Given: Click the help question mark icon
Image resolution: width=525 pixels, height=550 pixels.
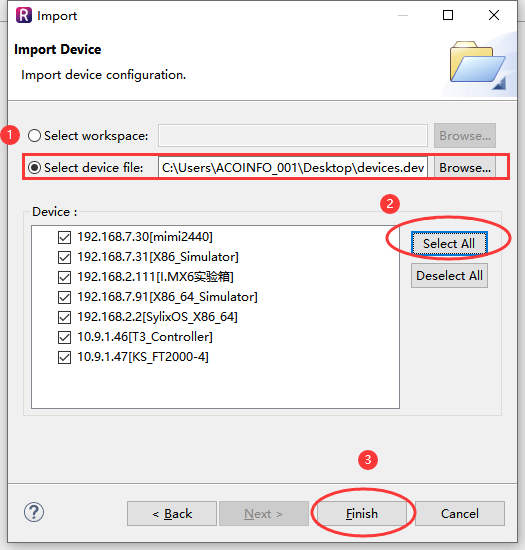Looking at the screenshot, I should (34, 512).
